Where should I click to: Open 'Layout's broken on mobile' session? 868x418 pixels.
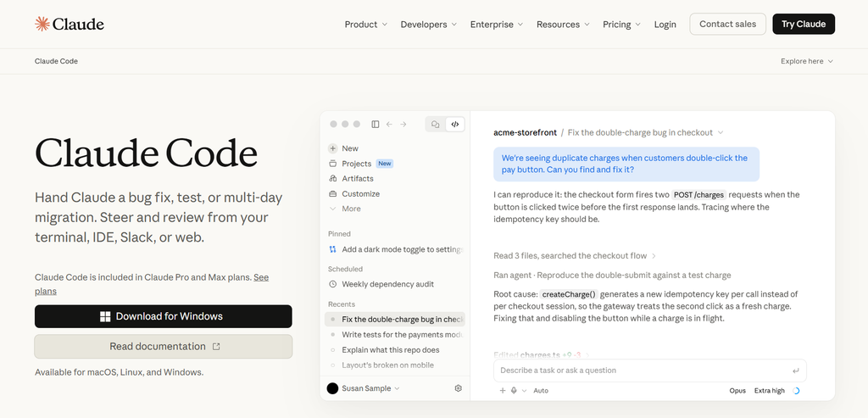[396, 365]
